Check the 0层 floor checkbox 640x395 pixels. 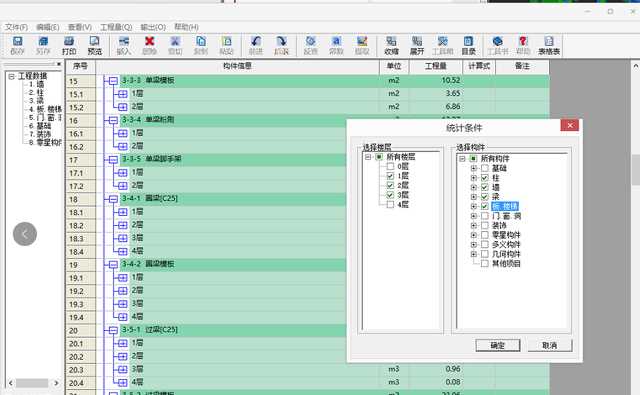pos(390,166)
